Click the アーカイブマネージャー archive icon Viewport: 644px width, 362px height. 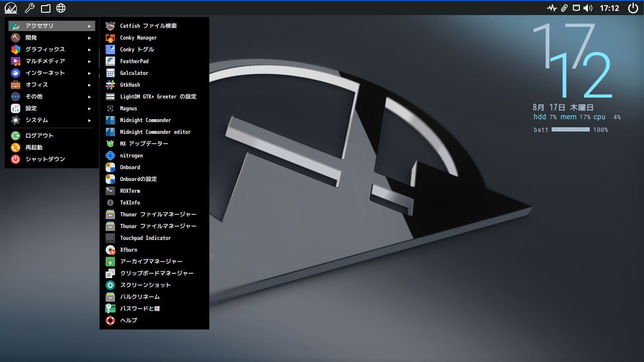pyautogui.click(x=110, y=262)
